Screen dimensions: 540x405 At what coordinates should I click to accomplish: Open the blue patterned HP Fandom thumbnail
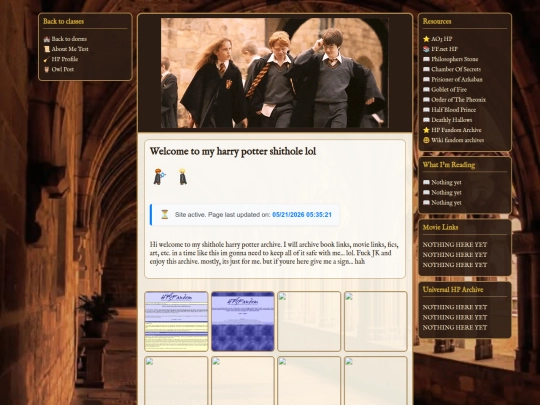tap(243, 321)
